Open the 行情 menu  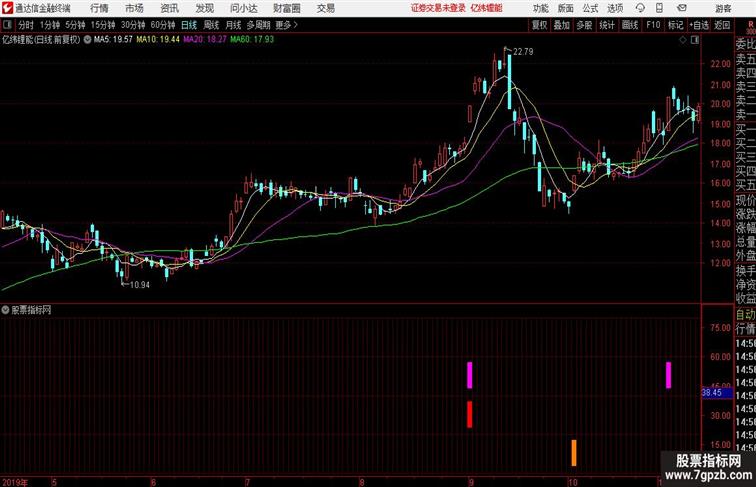point(99,8)
